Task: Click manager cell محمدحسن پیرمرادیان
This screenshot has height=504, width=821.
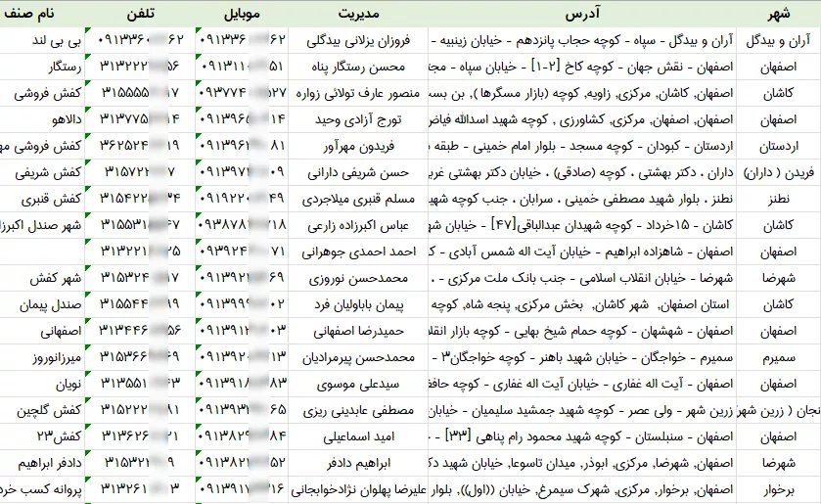Action: pyautogui.click(x=358, y=357)
